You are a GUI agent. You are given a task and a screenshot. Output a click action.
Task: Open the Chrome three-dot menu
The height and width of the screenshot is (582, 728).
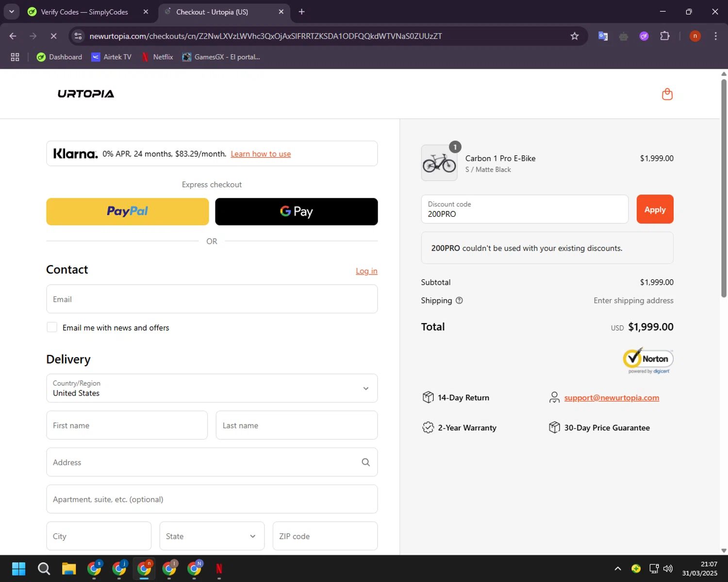point(715,36)
